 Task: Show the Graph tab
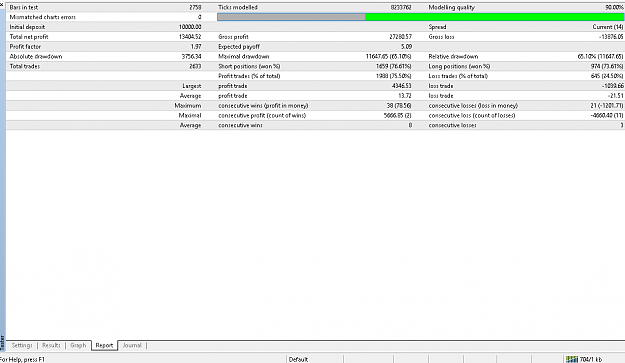[x=78, y=345]
